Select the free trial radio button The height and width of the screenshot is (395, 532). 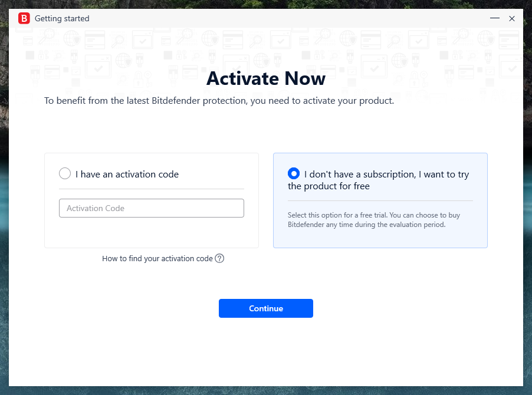coord(294,174)
